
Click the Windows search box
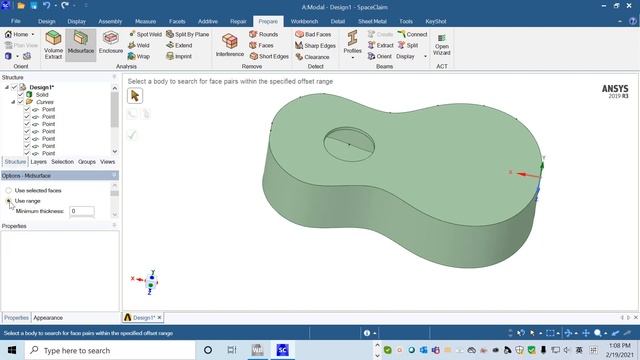click(x=109, y=350)
